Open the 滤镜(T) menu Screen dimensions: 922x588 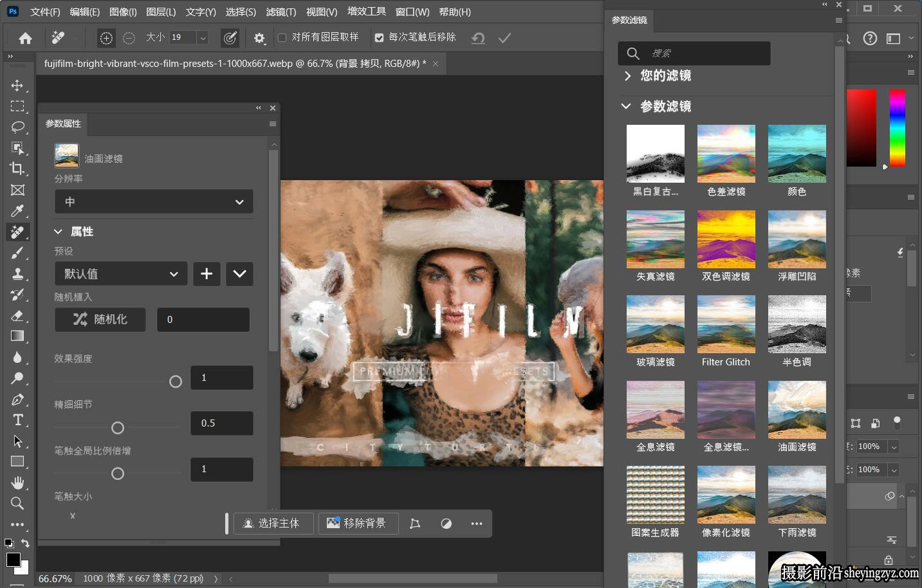point(281,12)
